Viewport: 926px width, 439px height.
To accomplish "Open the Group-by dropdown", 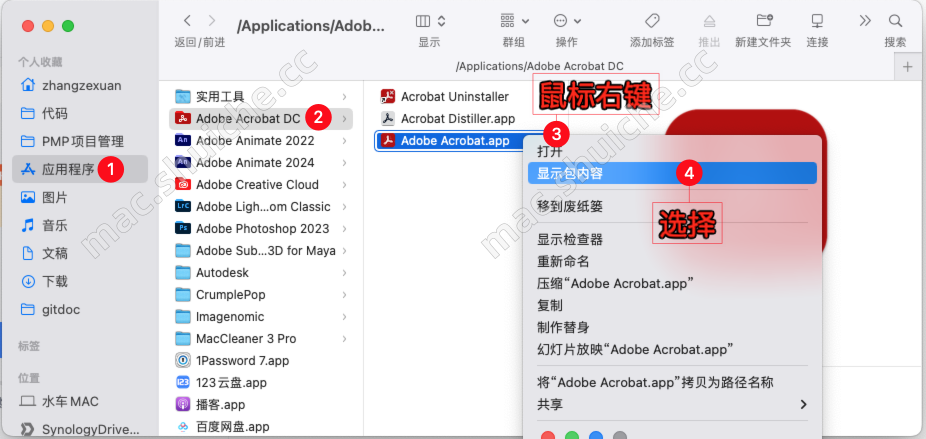I will point(514,21).
